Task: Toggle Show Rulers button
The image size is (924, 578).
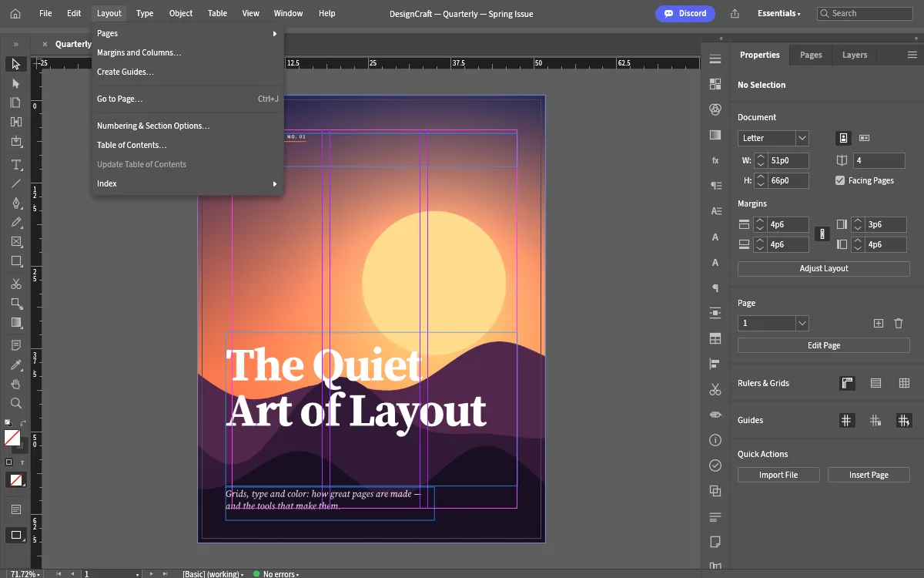Action: point(847,383)
